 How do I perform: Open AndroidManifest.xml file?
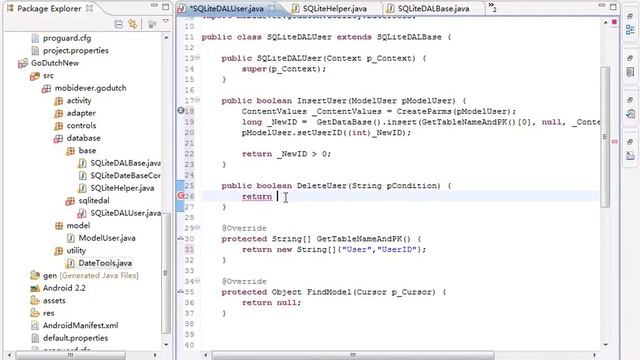[x=80, y=326]
